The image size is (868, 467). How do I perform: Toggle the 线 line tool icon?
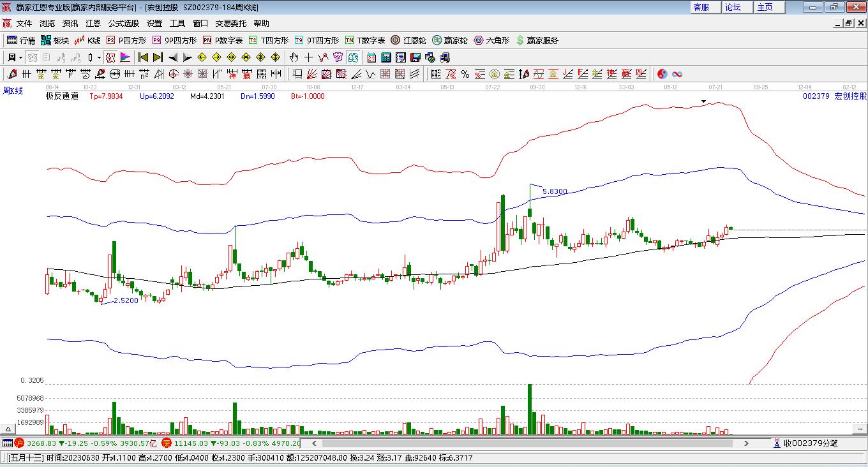pos(324,57)
